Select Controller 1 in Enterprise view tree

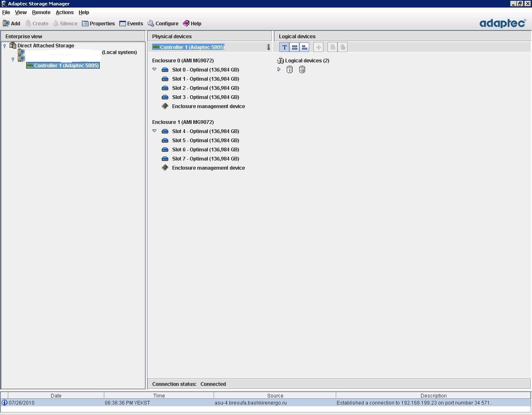pos(66,66)
